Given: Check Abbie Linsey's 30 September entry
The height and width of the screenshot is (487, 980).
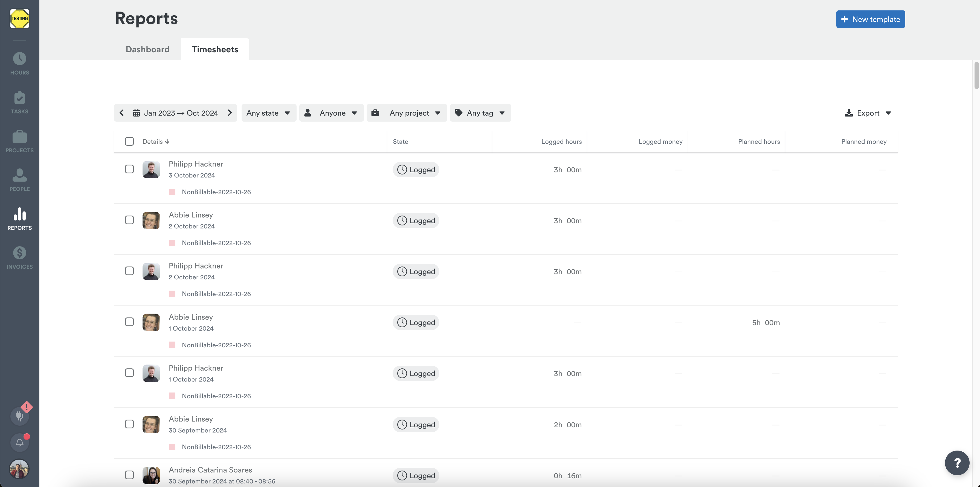Looking at the screenshot, I should tap(129, 424).
